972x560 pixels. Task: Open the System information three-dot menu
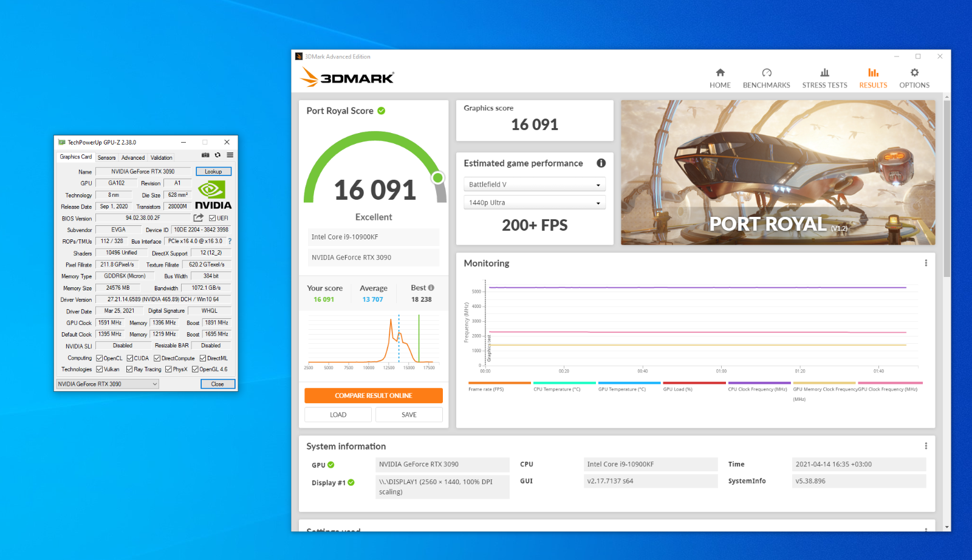tap(926, 446)
